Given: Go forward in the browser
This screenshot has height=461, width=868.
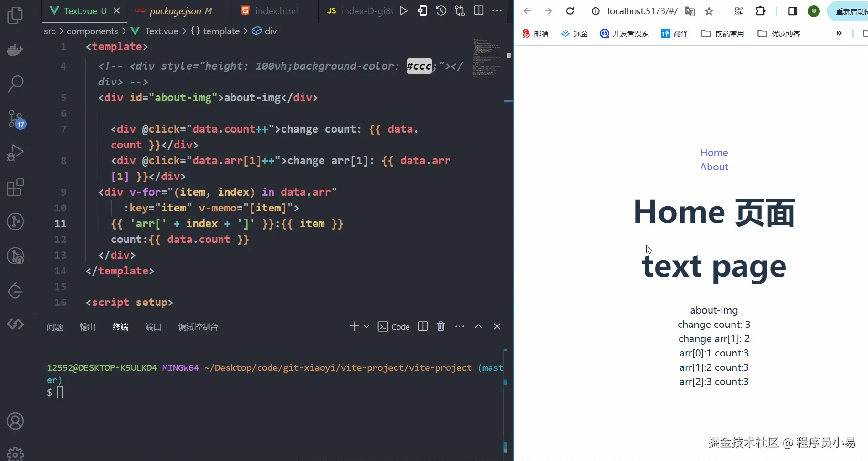Looking at the screenshot, I should coord(548,11).
